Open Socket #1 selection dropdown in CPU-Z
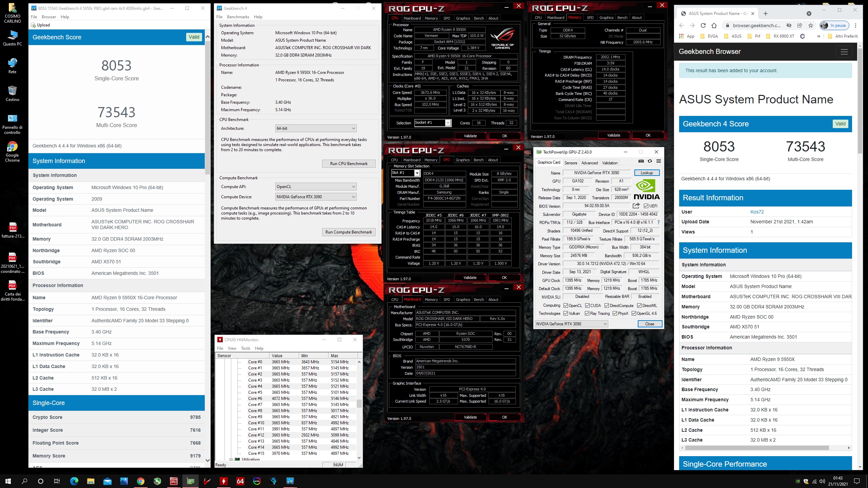The height and width of the screenshot is (488, 868). (433, 123)
